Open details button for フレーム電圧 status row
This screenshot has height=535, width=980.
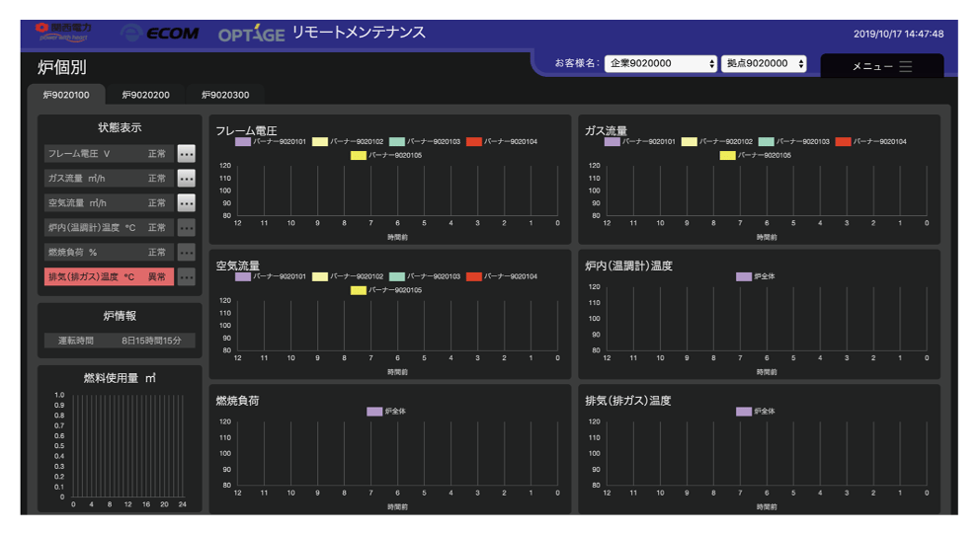(187, 154)
